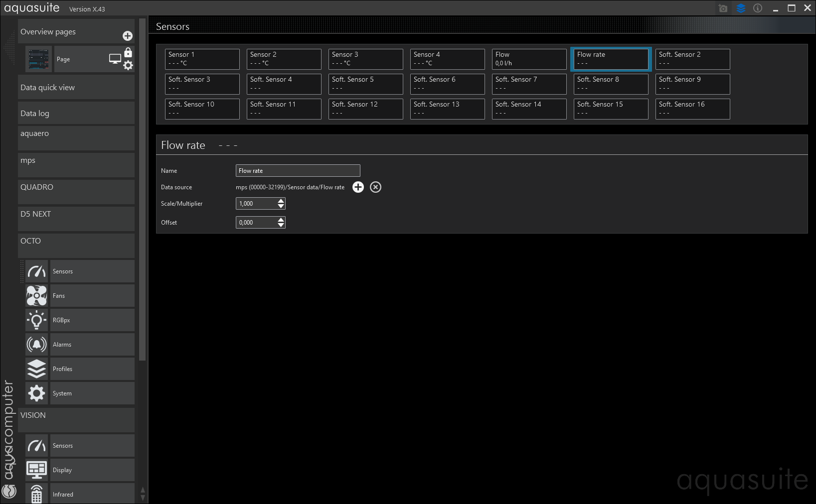Click the Name input field
The height and width of the screenshot is (504, 816).
pos(298,171)
